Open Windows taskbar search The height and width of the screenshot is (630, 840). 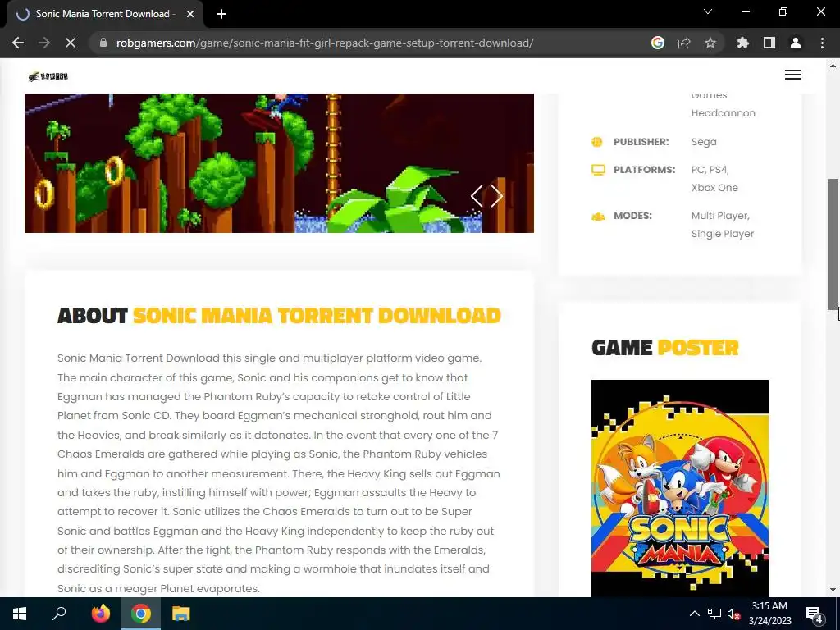click(x=59, y=614)
